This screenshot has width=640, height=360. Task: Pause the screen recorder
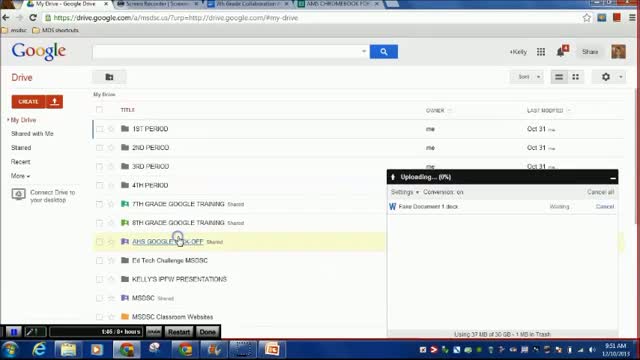(13, 332)
